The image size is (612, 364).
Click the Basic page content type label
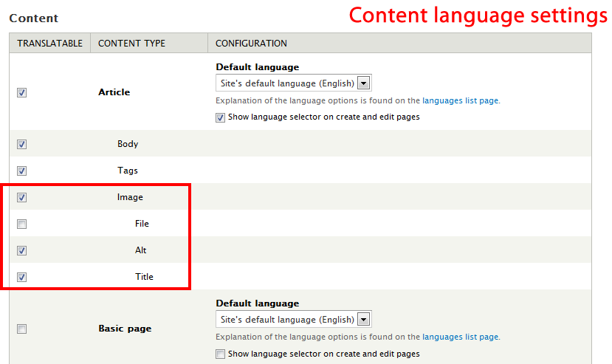(x=125, y=329)
